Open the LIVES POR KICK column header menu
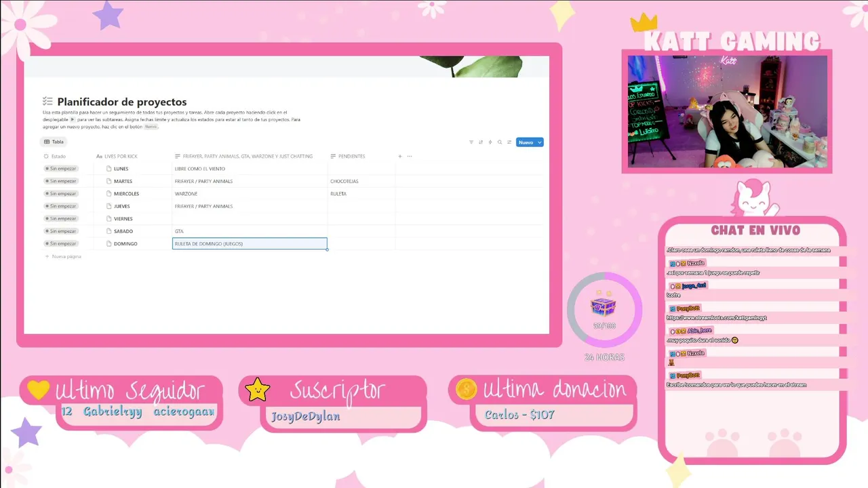Image resolution: width=868 pixels, height=488 pixels. 117,156
